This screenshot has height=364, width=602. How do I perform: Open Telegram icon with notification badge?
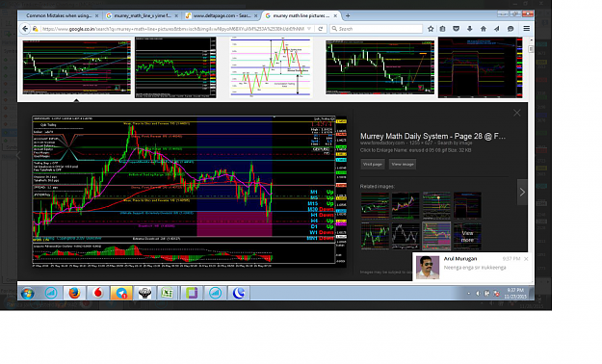[x=121, y=293]
